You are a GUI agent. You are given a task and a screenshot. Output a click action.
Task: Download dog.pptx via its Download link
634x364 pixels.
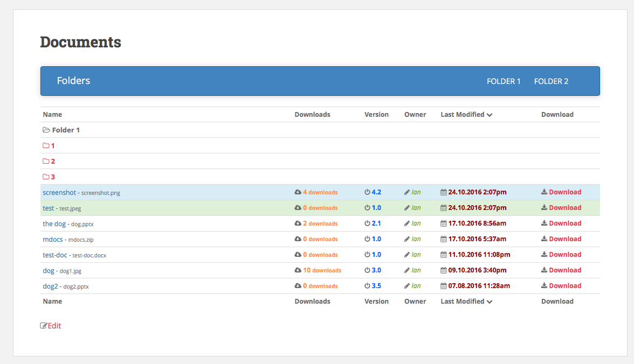tap(565, 223)
